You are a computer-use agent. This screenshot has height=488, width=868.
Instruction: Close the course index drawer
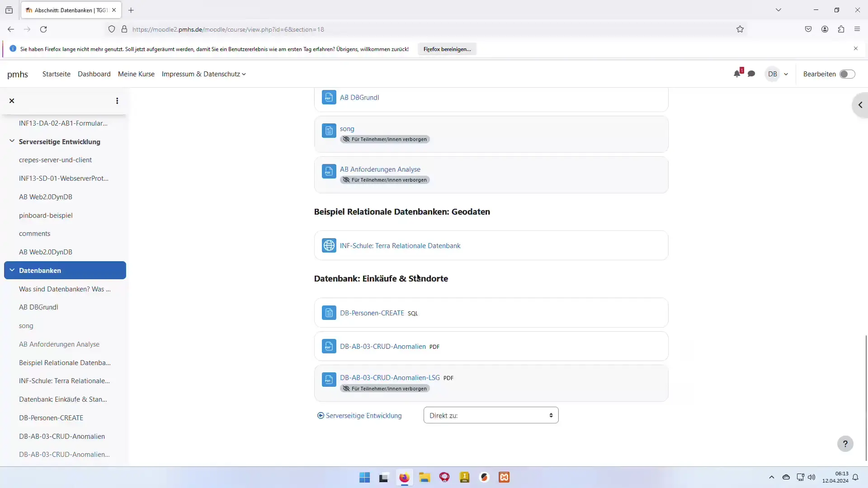[12, 101]
